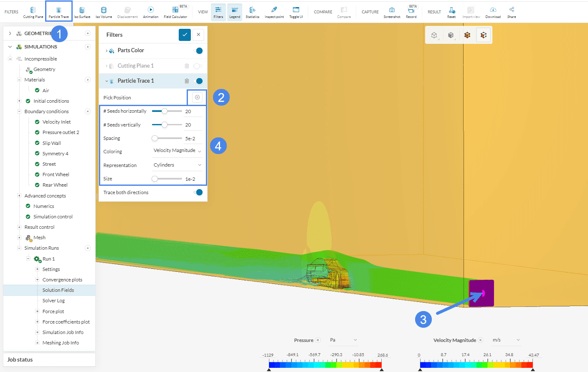
Task: Activate the Inspect point tool
Action: 274,12
